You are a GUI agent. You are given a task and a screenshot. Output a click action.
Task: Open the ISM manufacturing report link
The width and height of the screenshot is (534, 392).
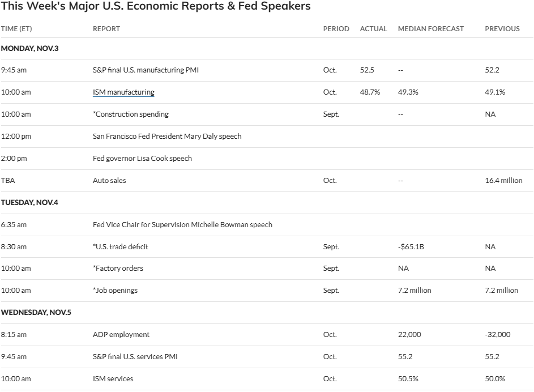click(x=123, y=92)
